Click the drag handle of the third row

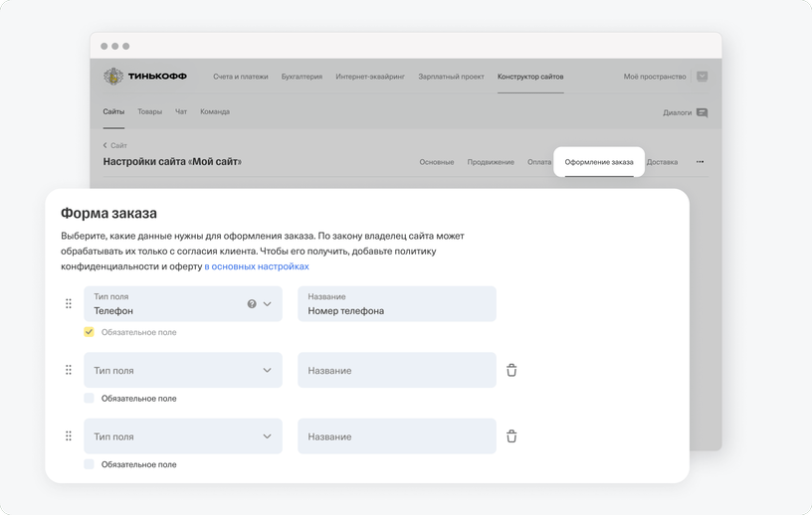tap(69, 436)
